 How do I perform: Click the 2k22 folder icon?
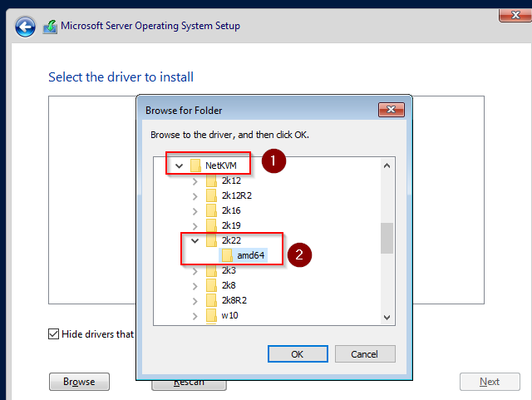(x=211, y=240)
